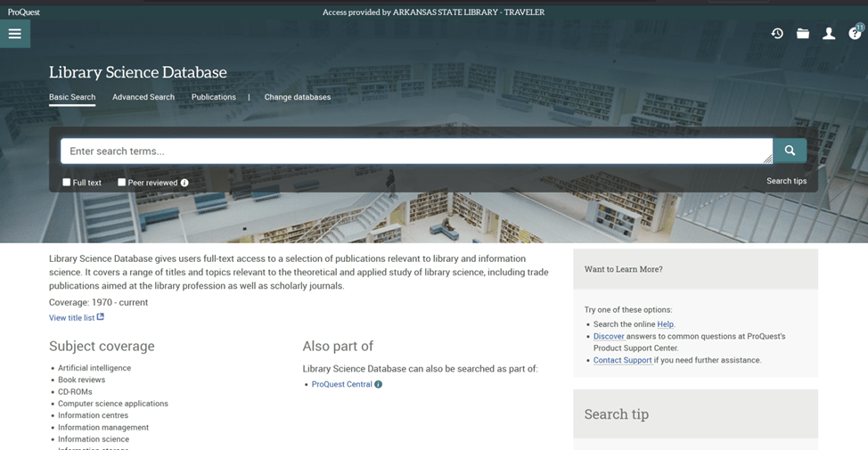The image size is (868, 450).
Task: Open the My Research user account icon
Action: click(x=829, y=34)
